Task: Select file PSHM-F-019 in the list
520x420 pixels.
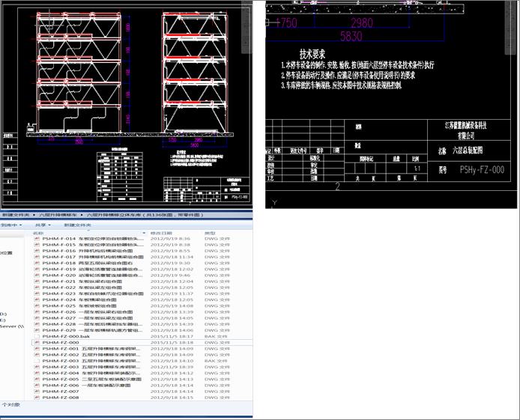Action: pos(82,269)
